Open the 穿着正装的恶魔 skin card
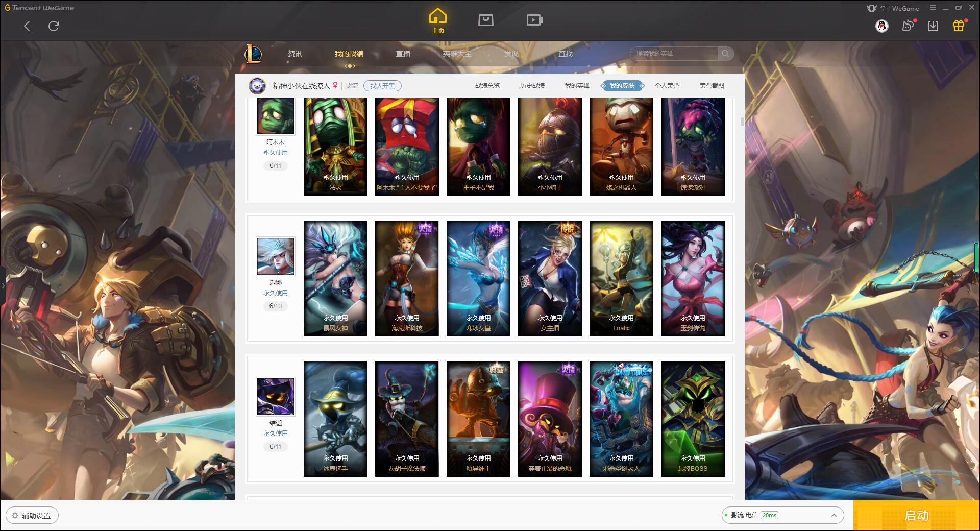 click(550, 419)
